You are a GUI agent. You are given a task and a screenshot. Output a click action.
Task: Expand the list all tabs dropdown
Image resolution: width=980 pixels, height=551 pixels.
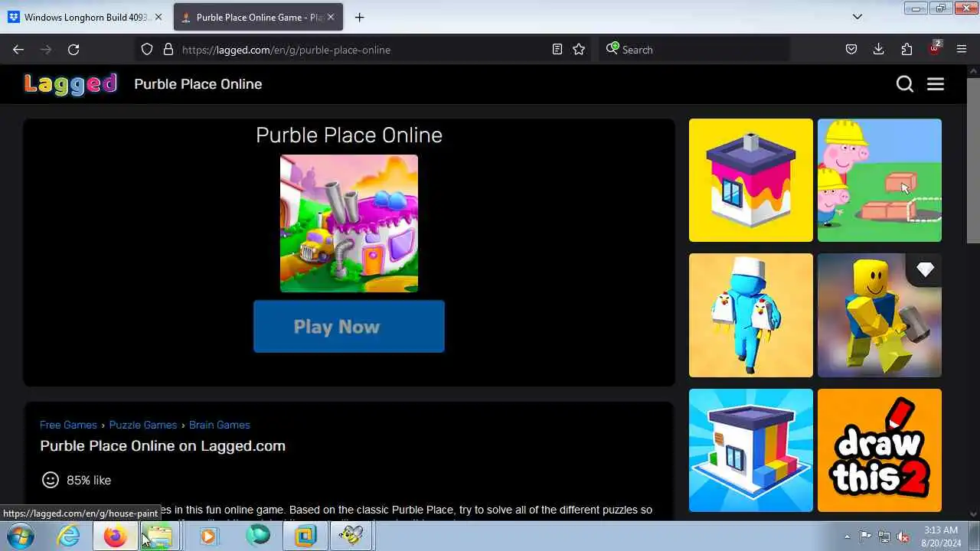pyautogui.click(x=857, y=17)
